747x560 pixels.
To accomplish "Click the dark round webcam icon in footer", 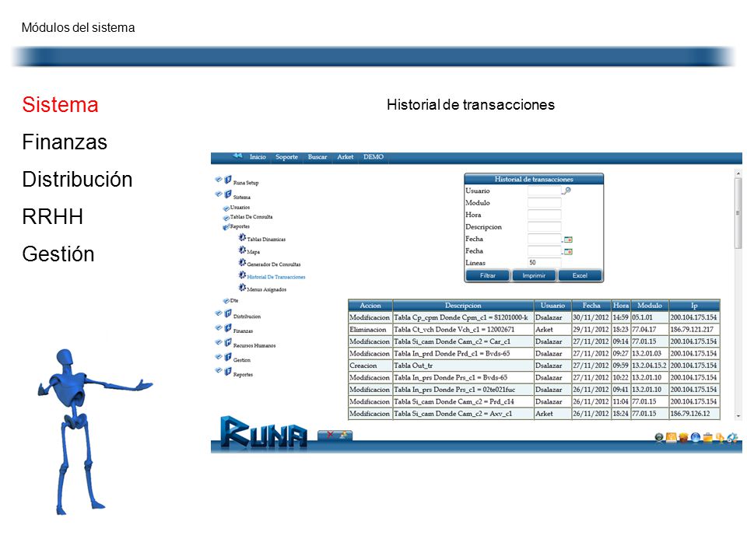I will click(659, 437).
